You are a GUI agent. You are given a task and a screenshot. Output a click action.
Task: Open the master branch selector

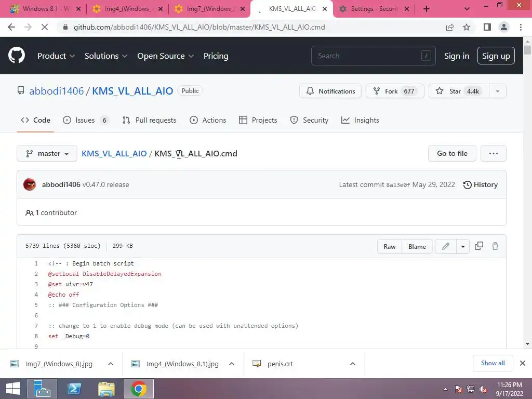pos(47,153)
